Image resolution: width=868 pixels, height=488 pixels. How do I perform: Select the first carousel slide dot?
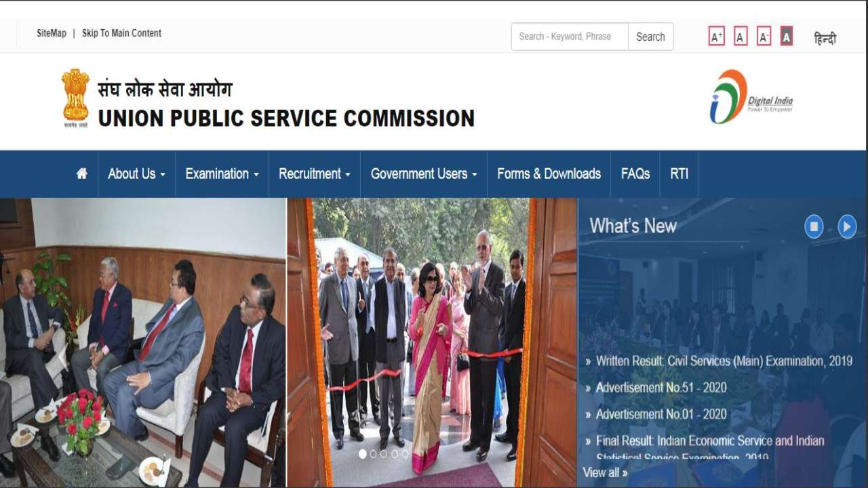[362, 454]
